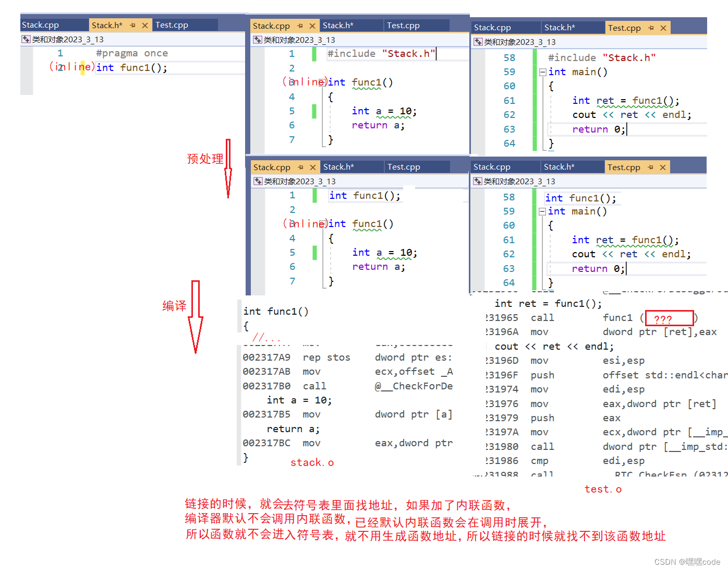Close Stack.cpp tab in editor with func1 declaration line 1

click(x=313, y=167)
